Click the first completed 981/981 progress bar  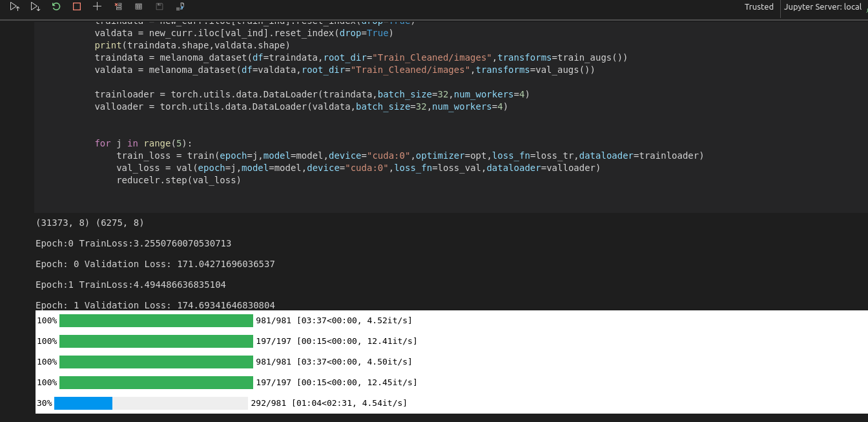pyautogui.click(x=156, y=321)
